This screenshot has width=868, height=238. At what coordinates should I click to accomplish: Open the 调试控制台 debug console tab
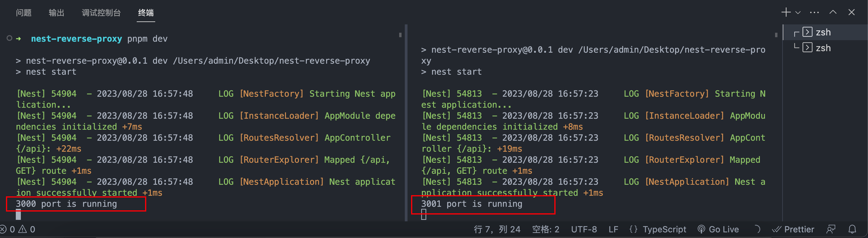pyautogui.click(x=101, y=13)
